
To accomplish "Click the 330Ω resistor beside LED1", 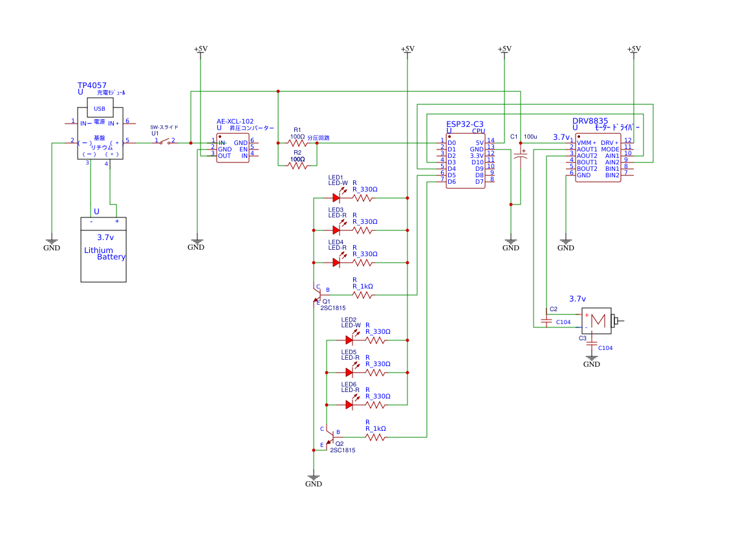I will [x=363, y=198].
